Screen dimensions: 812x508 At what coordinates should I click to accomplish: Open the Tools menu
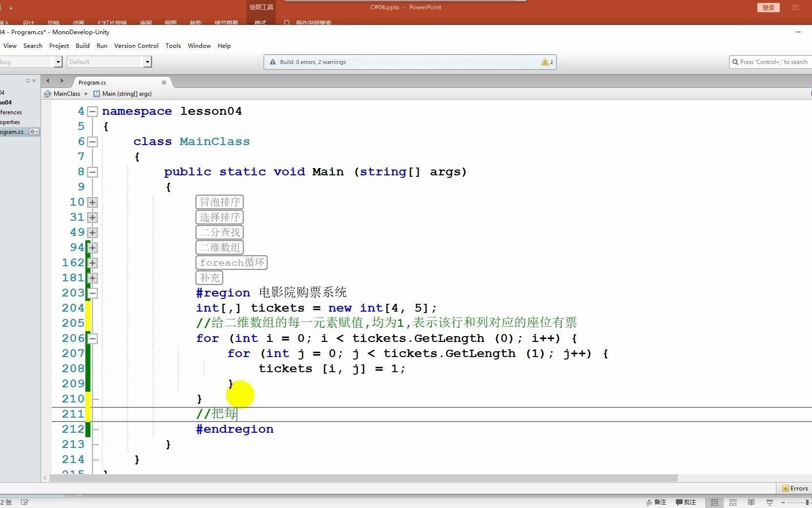(173, 45)
